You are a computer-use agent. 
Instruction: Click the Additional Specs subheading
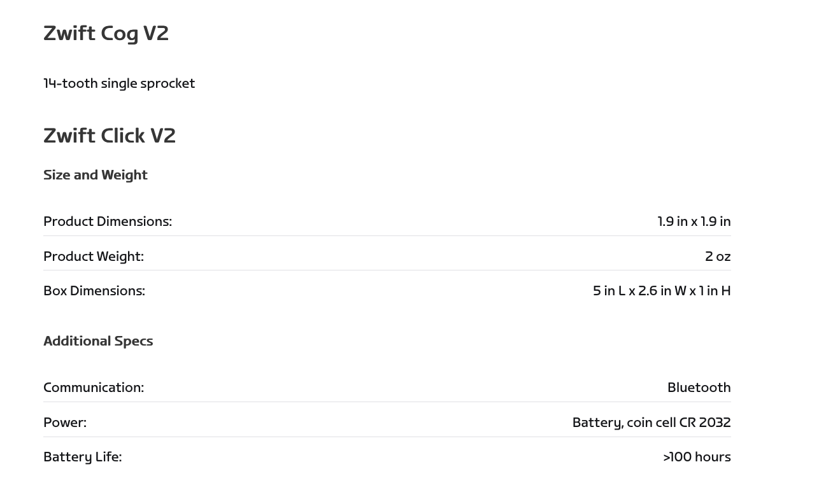tap(98, 341)
